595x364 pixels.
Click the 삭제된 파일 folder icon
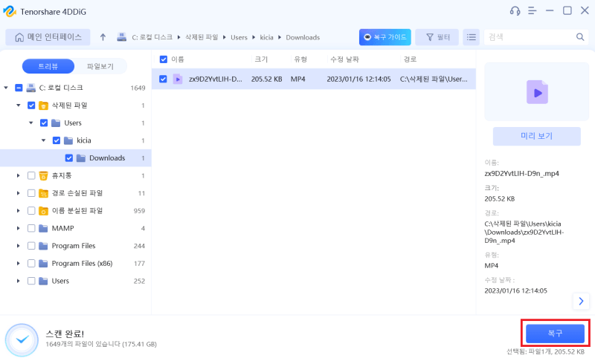44,105
